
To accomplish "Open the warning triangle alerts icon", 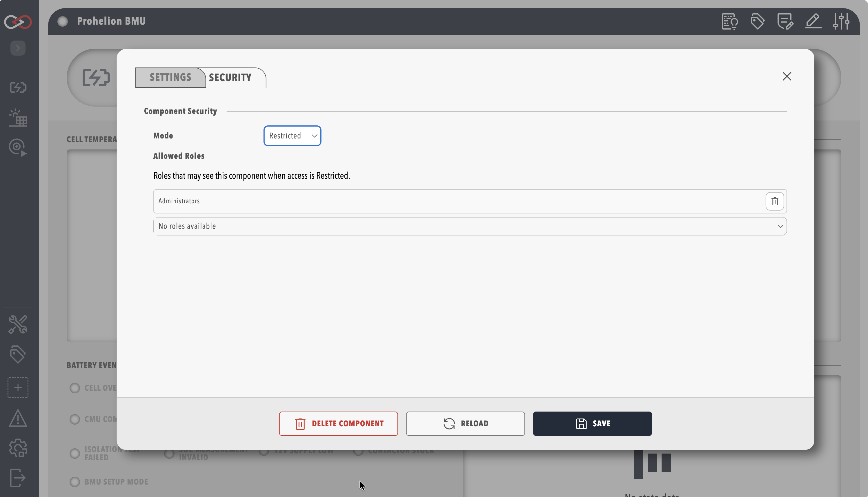I will [18, 418].
